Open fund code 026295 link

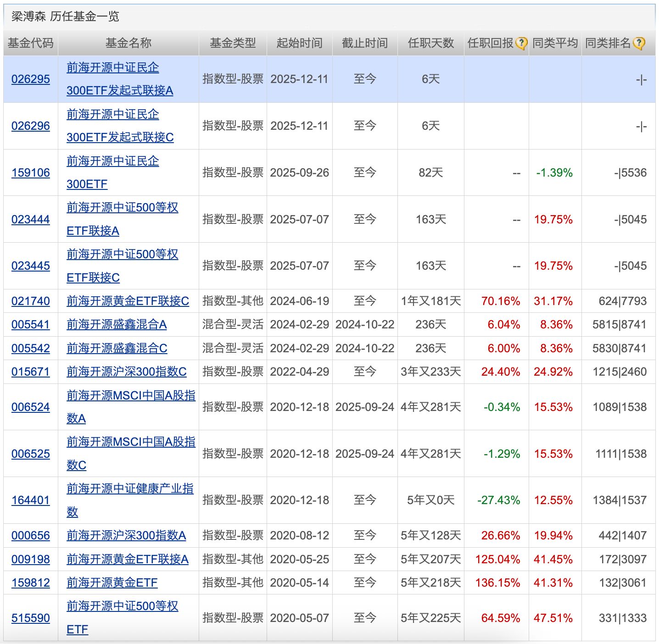(31, 79)
